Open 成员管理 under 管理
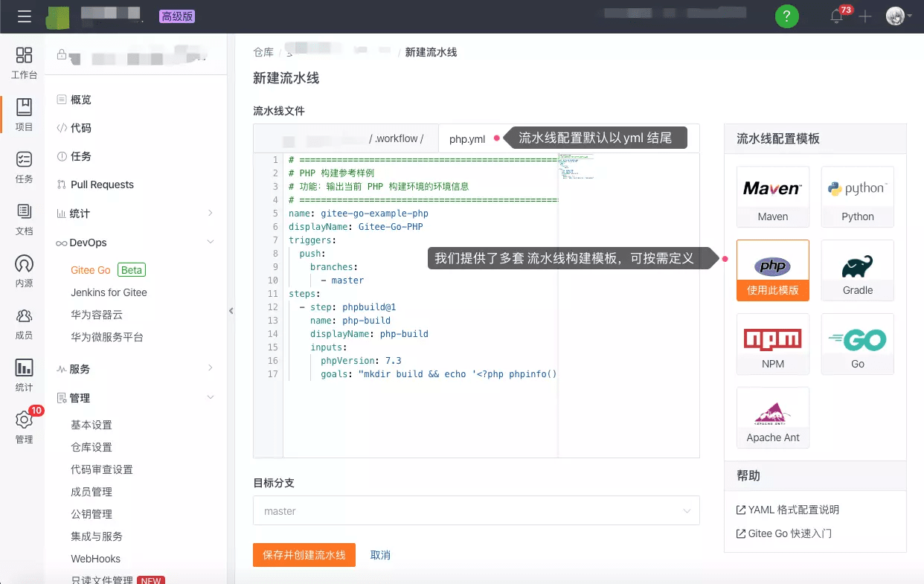Screen dimensions: 924x584 92,492
